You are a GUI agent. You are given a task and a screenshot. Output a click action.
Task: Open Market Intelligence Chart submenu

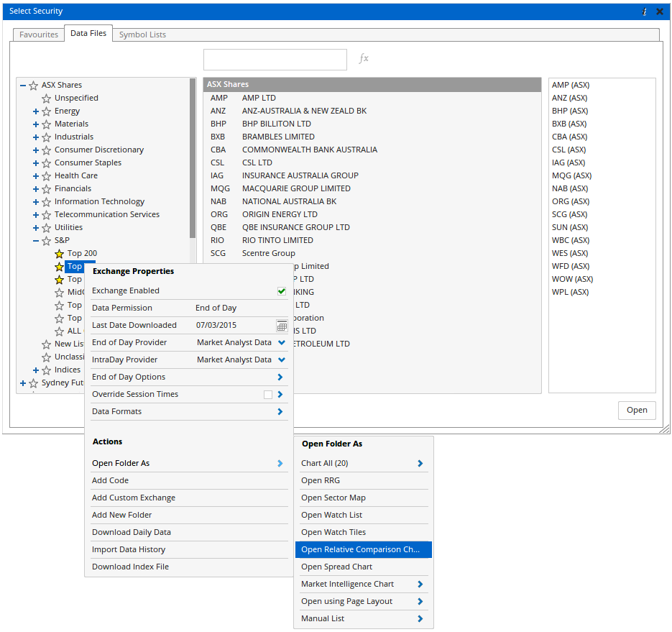tap(364, 584)
